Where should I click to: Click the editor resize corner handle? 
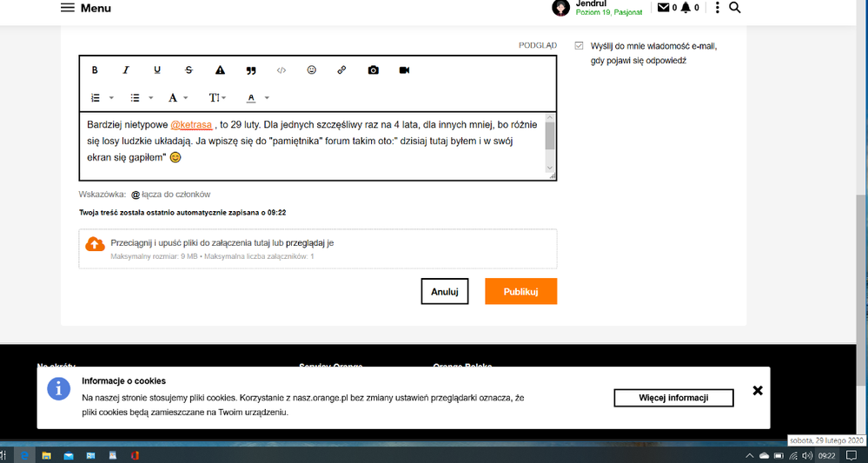(x=552, y=176)
